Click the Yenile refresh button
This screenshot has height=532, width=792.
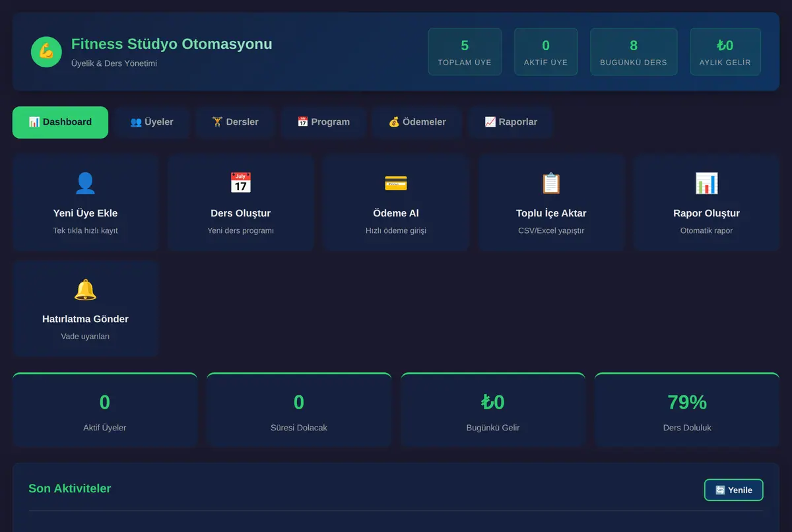(734, 490)
